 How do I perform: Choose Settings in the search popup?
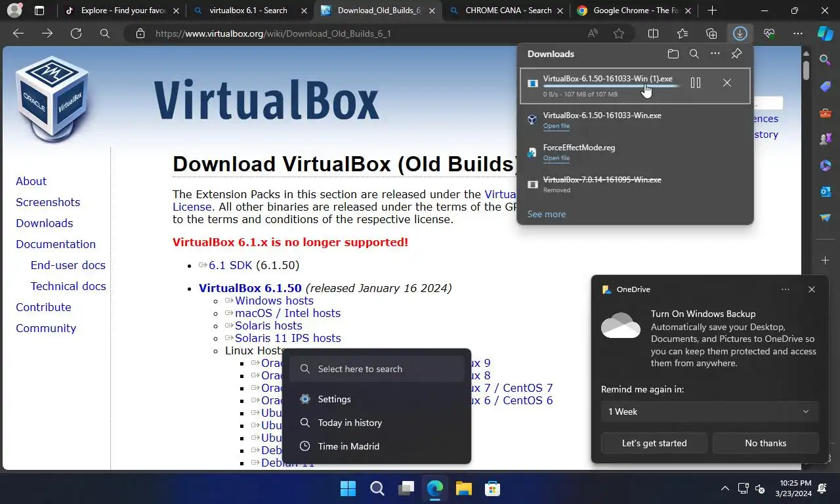(x=377, y=399)
